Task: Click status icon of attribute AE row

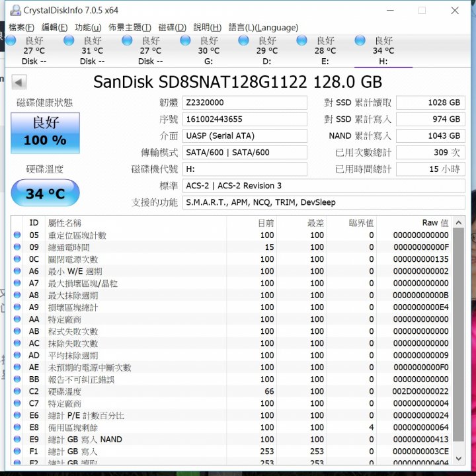Action: [17, 368]
